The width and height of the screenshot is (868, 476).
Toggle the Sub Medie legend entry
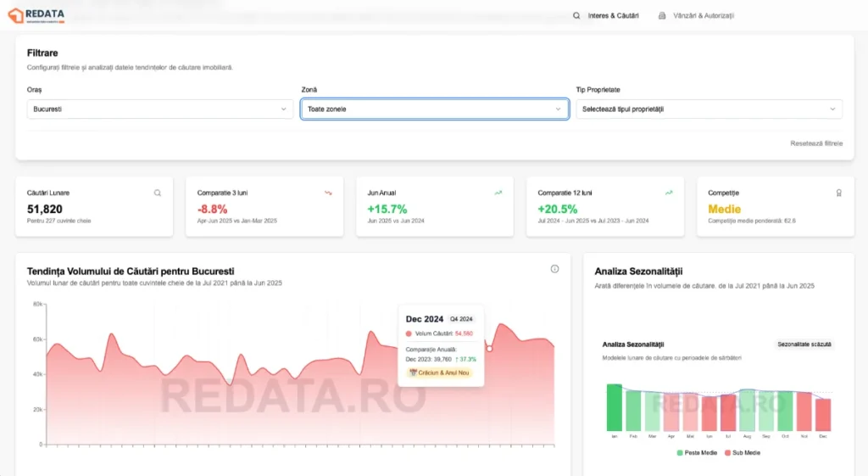pos(743,453)
